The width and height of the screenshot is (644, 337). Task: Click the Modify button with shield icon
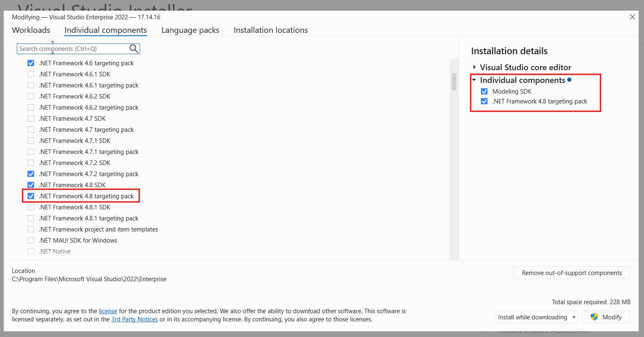pos(606,317)
